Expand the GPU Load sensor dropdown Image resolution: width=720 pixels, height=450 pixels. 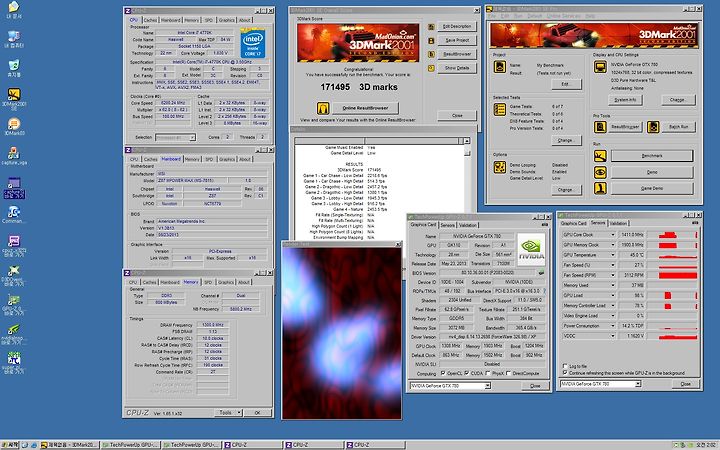(613, 295)
